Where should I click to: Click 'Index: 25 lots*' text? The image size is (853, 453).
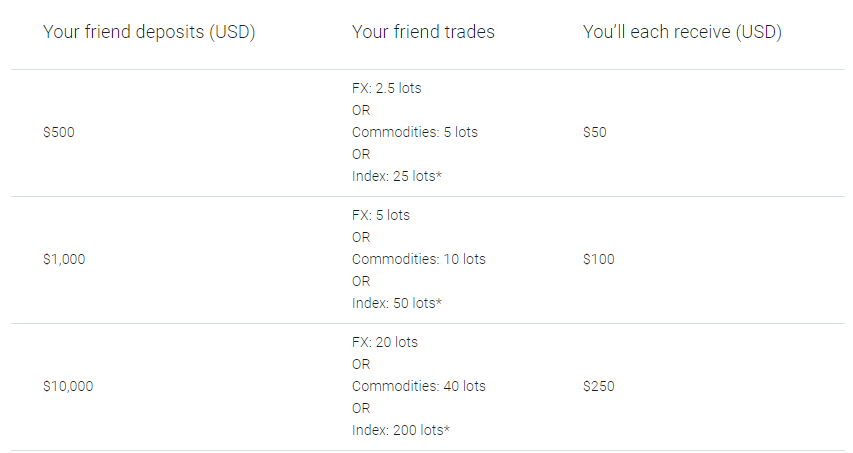[x=397, y=176]
